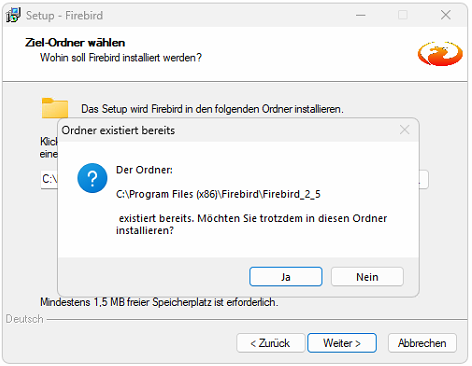
Task: Select the Firebird_2_5 folder path text
Action: [218, 194]
